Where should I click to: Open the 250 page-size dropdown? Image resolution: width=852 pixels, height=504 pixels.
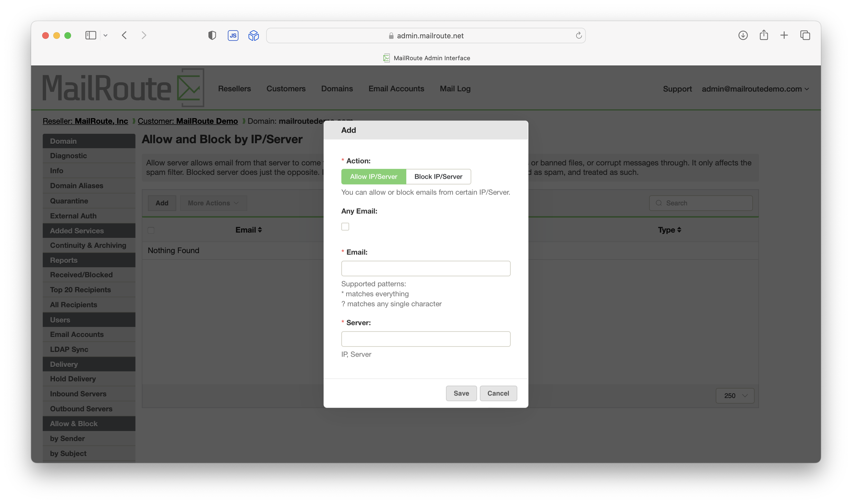point(735,396)
